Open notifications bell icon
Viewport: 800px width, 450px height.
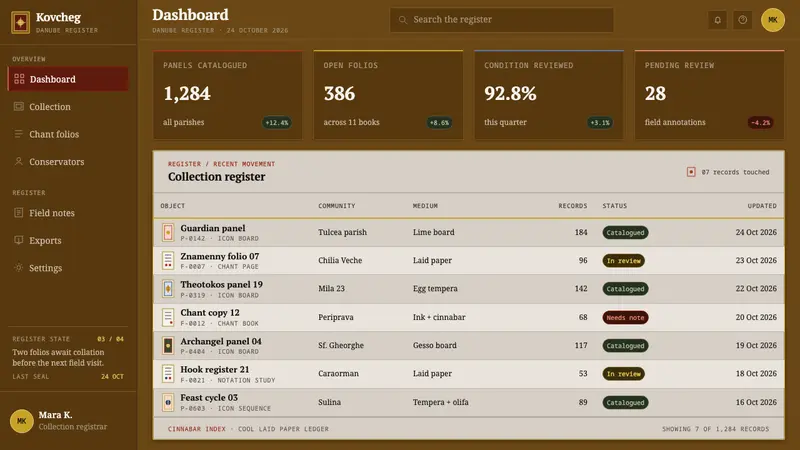pos(717,20)
